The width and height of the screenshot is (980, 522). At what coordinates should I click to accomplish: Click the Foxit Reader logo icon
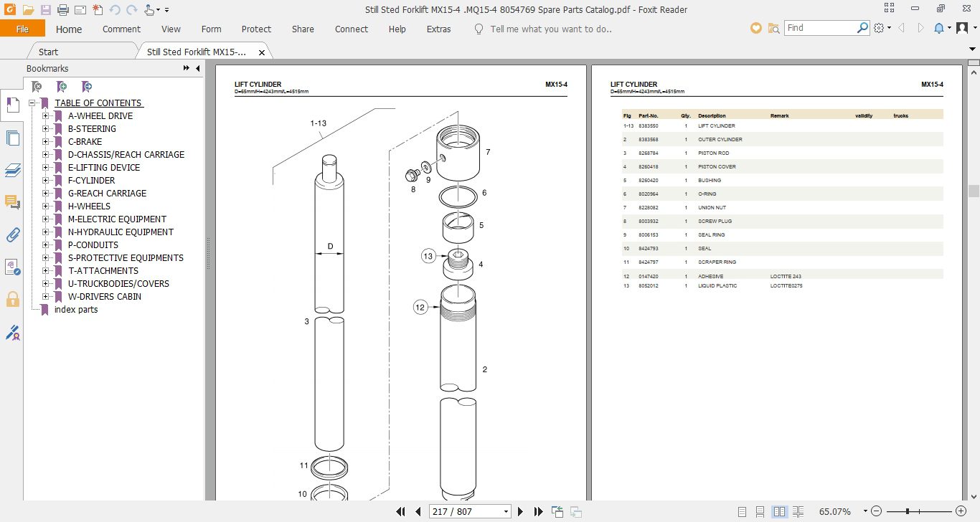pos(9,10)
